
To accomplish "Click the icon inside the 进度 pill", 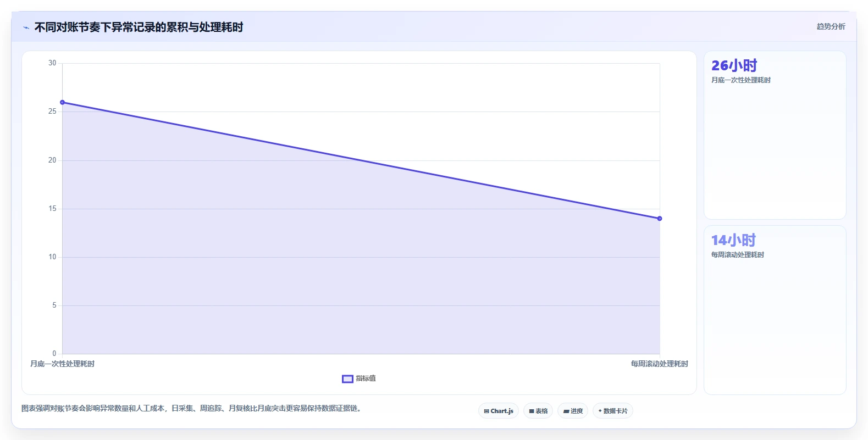I will tap(566, 411).
